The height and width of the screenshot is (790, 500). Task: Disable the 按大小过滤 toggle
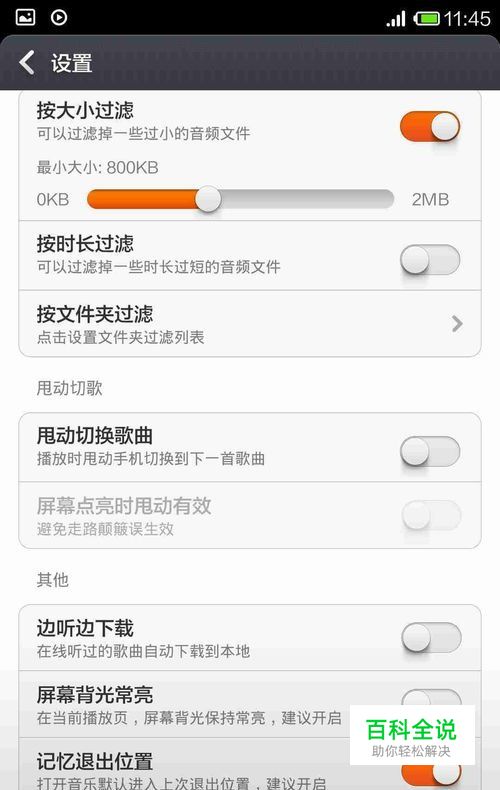(x=430, y=126)
